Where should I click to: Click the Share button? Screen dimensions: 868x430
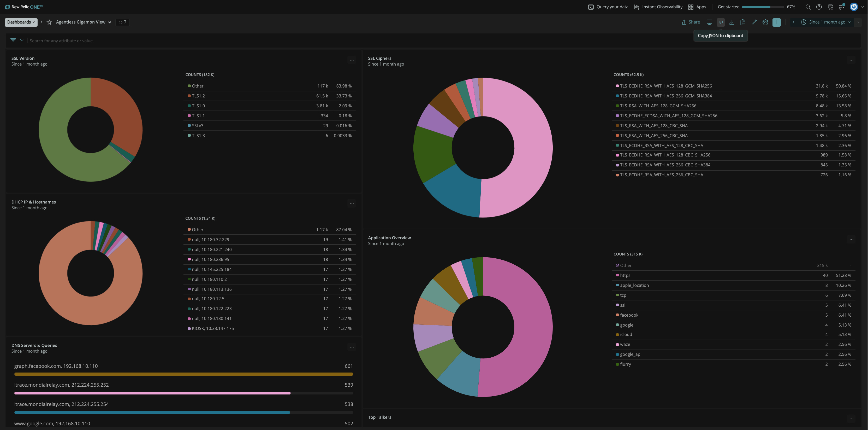(x=691, y=22)
